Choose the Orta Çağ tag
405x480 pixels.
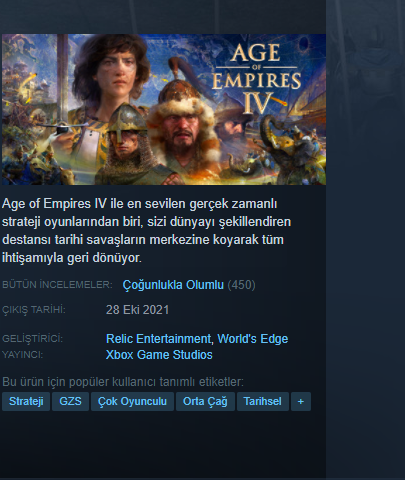tap(205, 401)
